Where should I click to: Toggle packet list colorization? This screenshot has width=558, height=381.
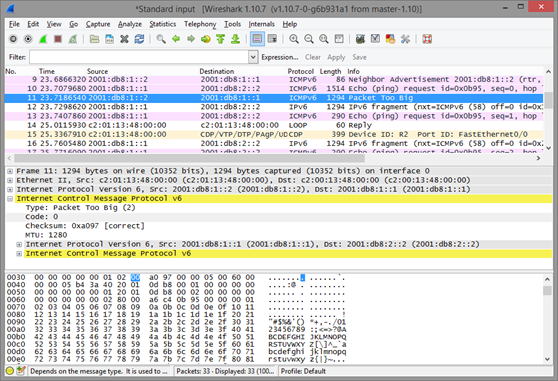[257, 39]
